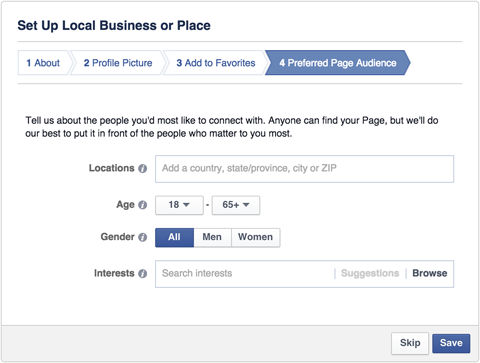Click the Interests info icon
480x363 pixels.
143,274
